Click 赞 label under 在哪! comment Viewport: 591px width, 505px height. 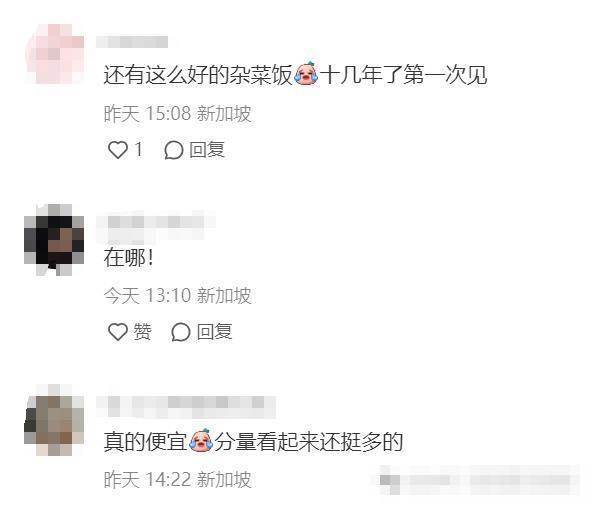pyautogui.click(x=142, y=332)
